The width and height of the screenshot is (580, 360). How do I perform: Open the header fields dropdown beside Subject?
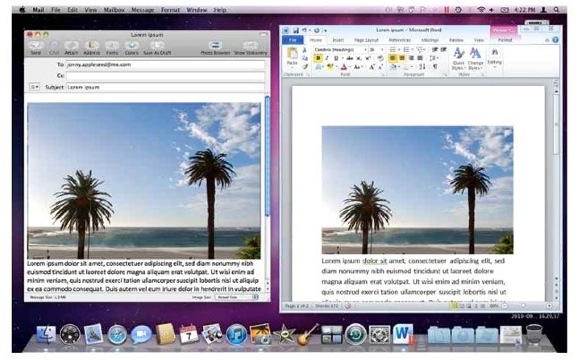pyautogui.click(x=34, y=87)
